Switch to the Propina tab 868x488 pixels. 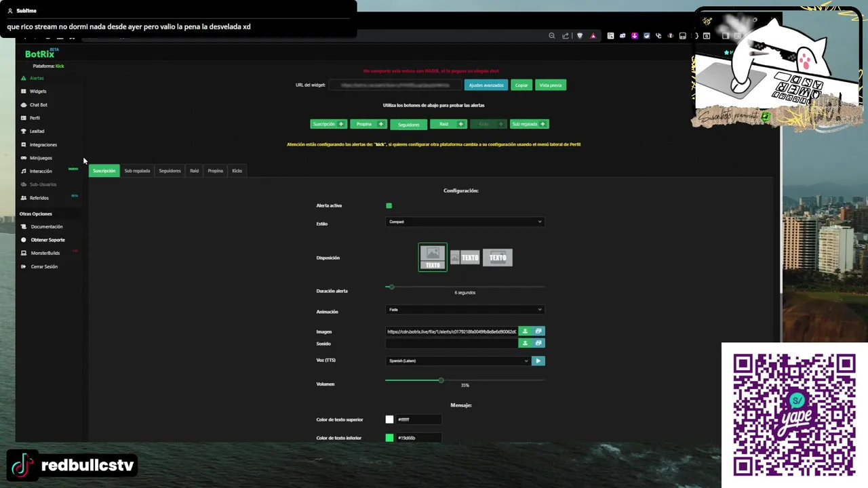[x=215, y=171]
